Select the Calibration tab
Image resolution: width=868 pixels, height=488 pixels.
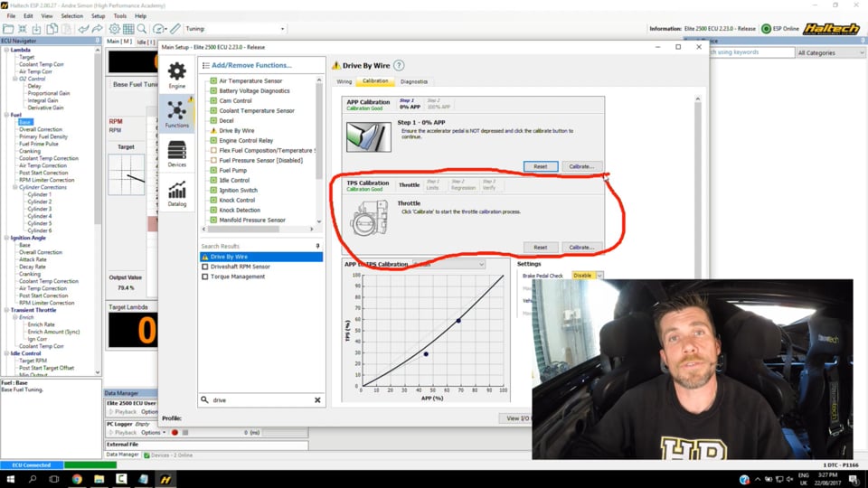(x=375, y=81)
